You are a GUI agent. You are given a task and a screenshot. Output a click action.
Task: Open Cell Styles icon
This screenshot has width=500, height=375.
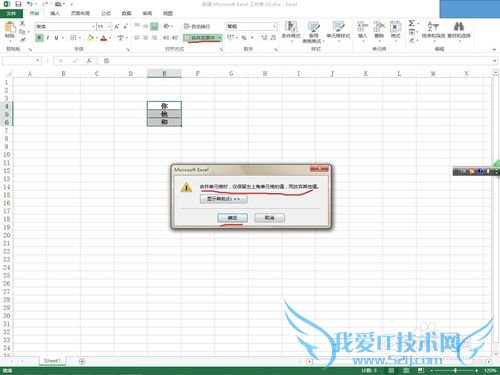point(338,27)
